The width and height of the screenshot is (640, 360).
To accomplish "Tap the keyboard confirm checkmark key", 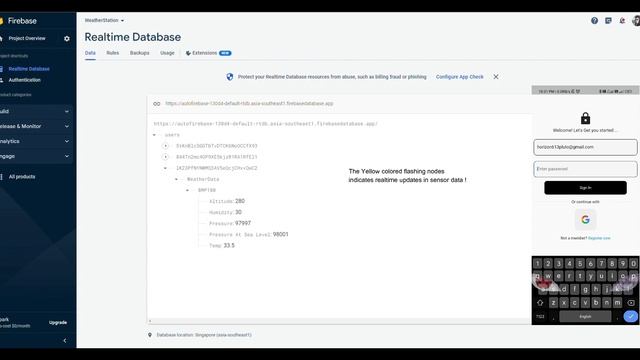I will click(x=631, y=316).
